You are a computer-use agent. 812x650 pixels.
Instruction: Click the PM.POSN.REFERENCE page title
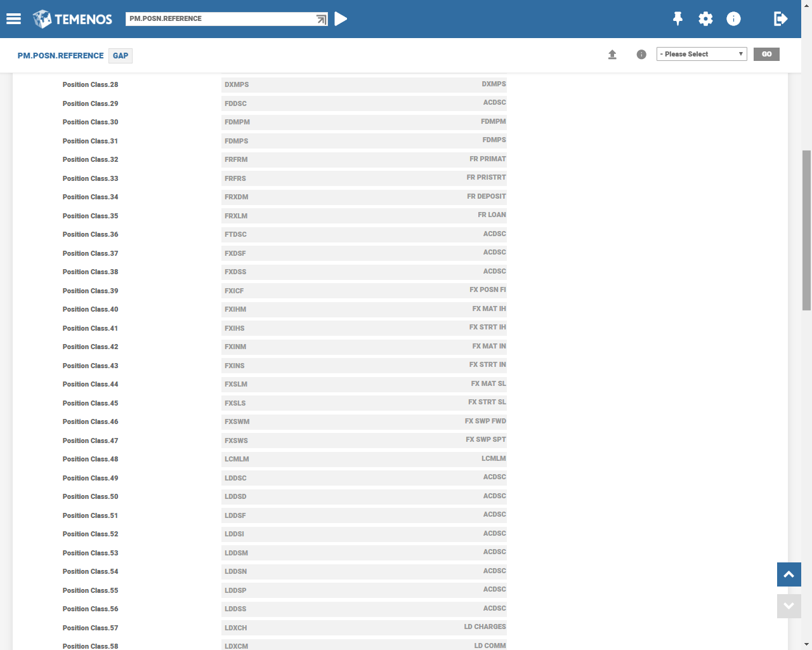60,56
